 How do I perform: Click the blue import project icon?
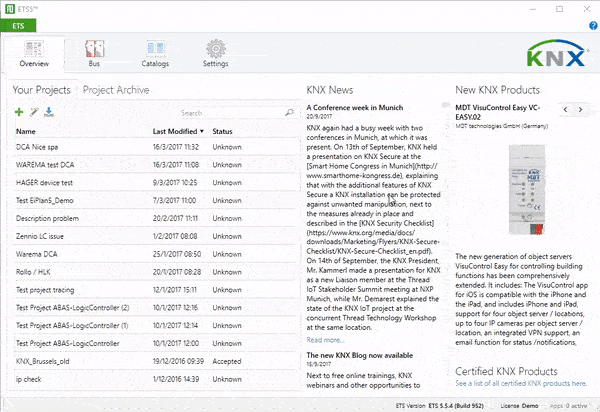coord(49,112)
